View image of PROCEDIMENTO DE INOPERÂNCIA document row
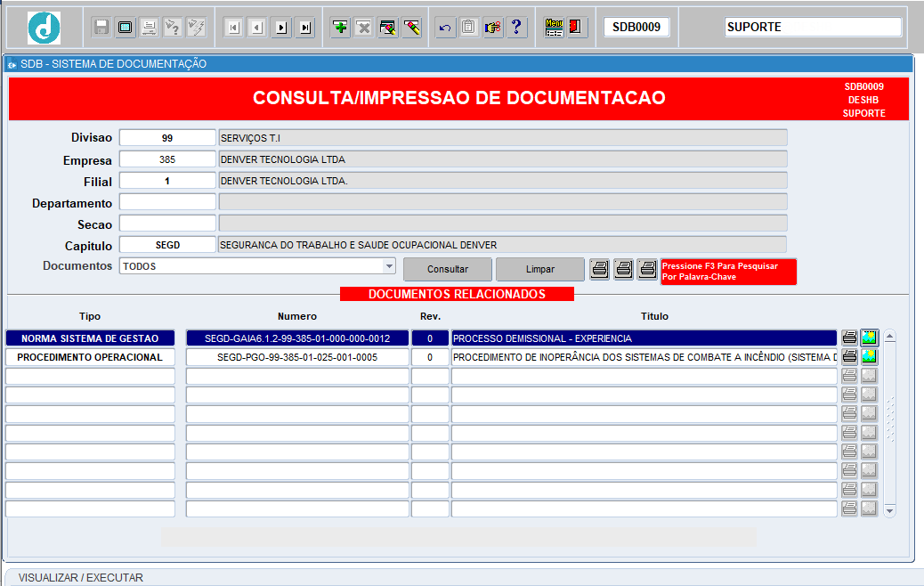924x586 pixels. coord(869,357)
